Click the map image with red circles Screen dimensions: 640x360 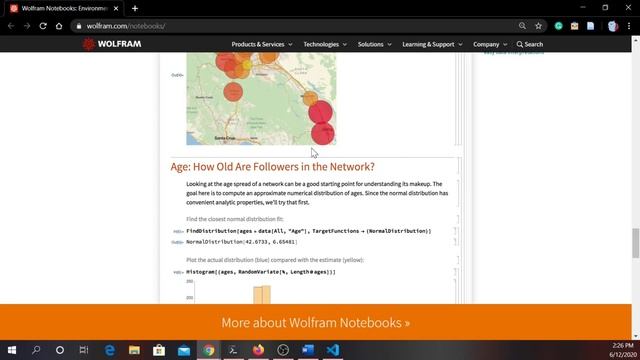click(261, 98)
